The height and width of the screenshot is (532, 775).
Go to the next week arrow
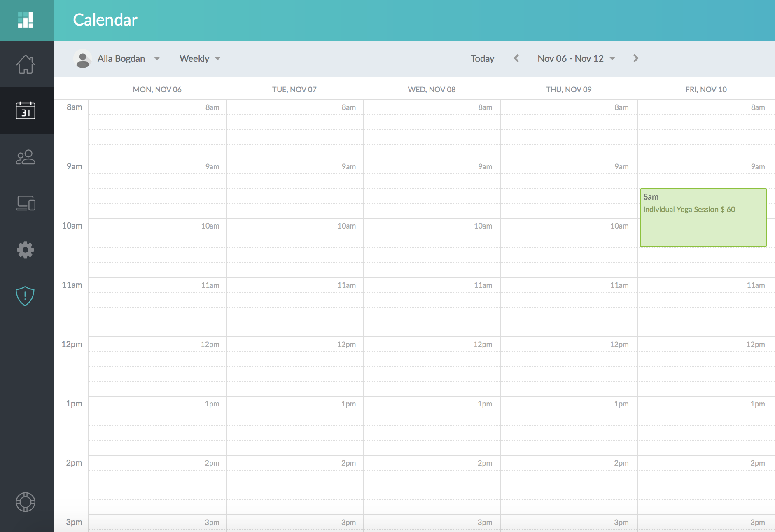pyautogui.click(x=635, y=58)
